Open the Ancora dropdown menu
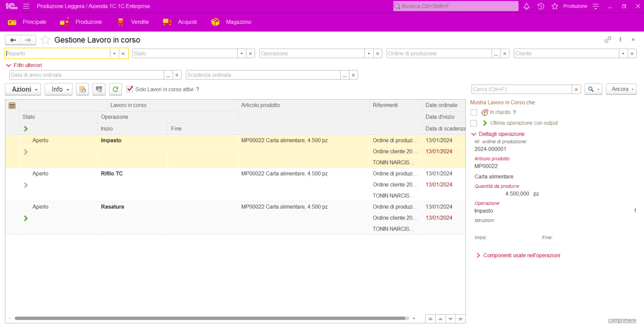Viewport: 644px width, 326px height. coord(621,89)
